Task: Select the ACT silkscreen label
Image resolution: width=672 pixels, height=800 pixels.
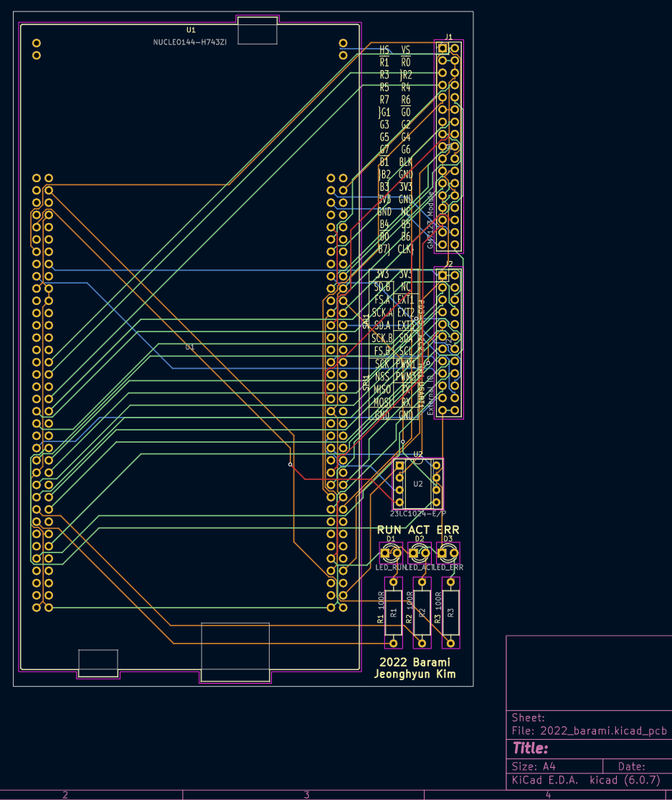Action: pyautogui.click(x=419, y=530)
